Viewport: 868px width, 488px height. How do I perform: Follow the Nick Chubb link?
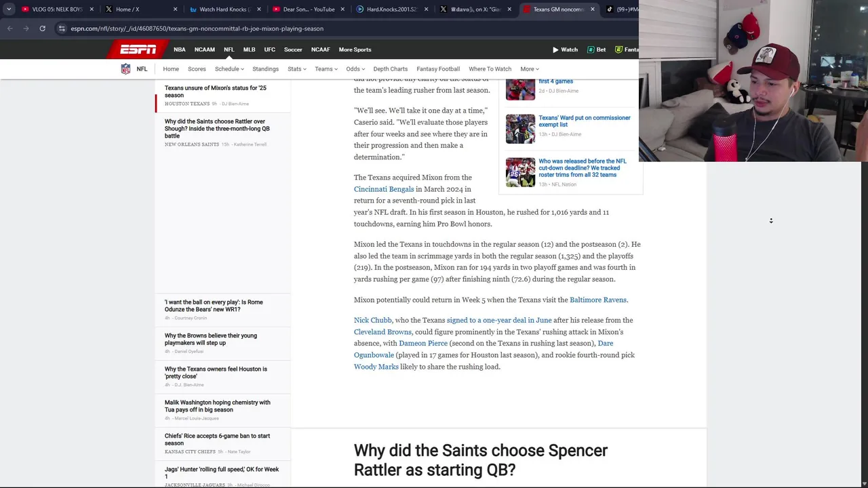[x=373, y=320]
